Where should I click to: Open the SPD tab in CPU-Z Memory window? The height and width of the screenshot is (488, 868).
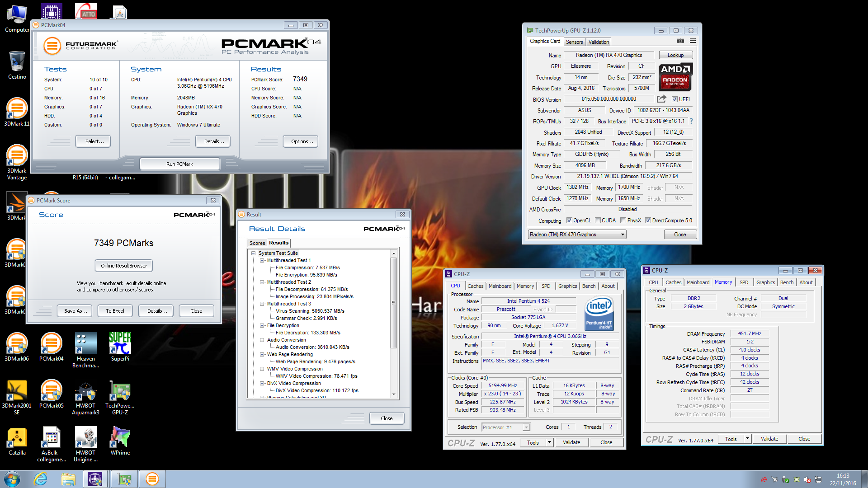coord(744,282)
